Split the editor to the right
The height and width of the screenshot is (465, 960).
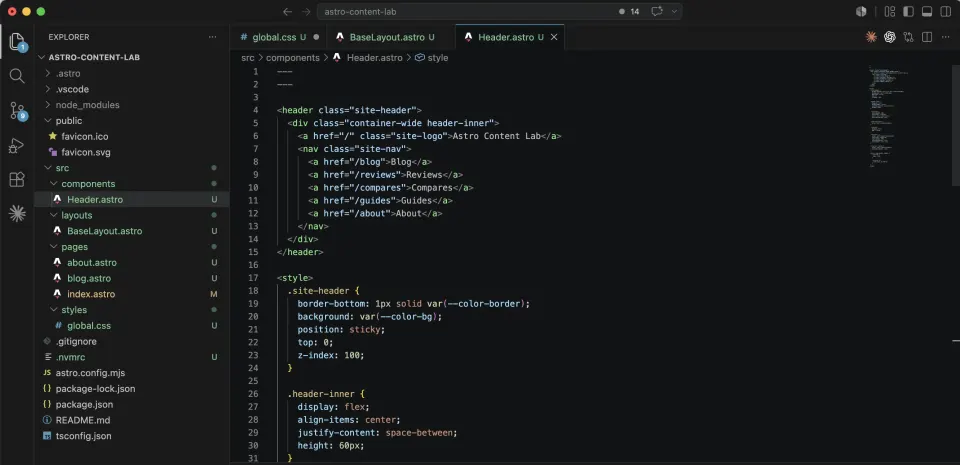(x=927, y=37)
